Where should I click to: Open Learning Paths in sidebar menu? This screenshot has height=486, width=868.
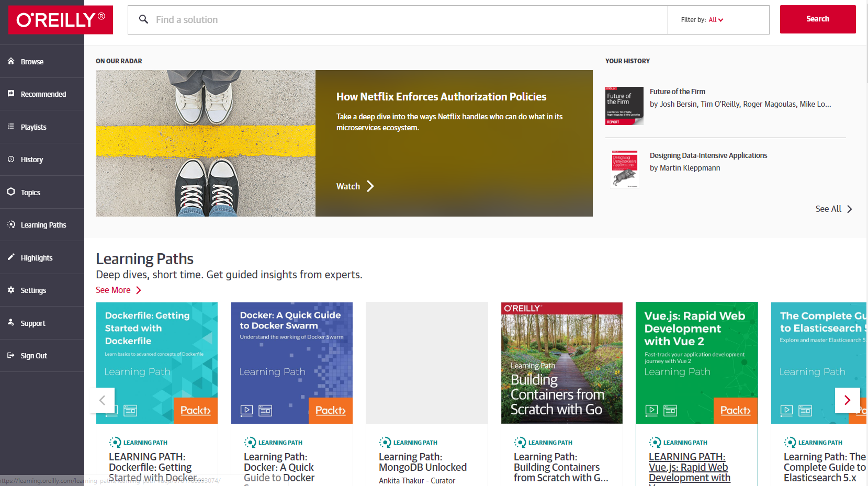pyautogui.click(x=43, y=225)
